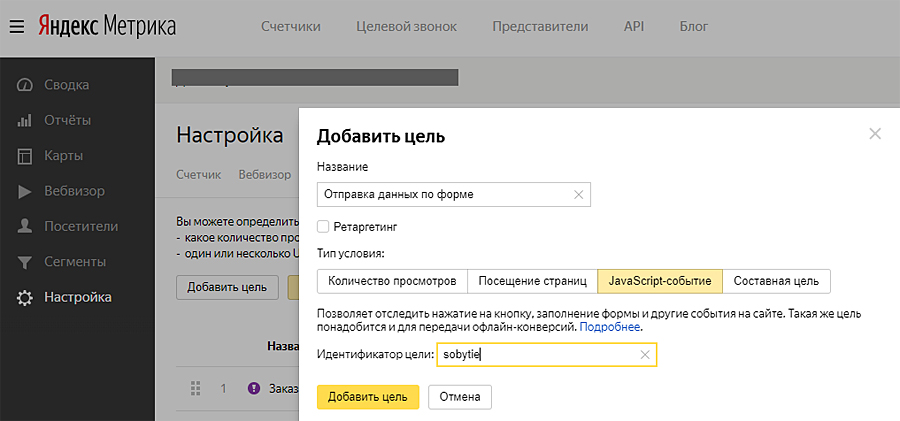This screenshot has height=421, width=900.
Task: Click the Вебвизор play icon in sidebar
Action: click(x=25, y=191)
